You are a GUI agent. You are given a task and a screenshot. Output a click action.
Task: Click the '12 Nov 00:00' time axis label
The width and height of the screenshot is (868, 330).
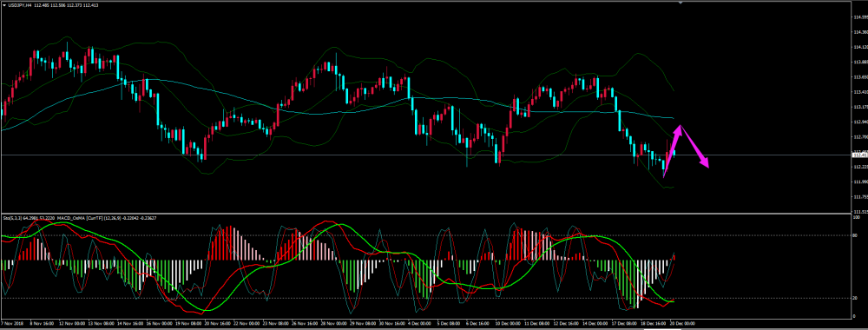click(73, 322)
